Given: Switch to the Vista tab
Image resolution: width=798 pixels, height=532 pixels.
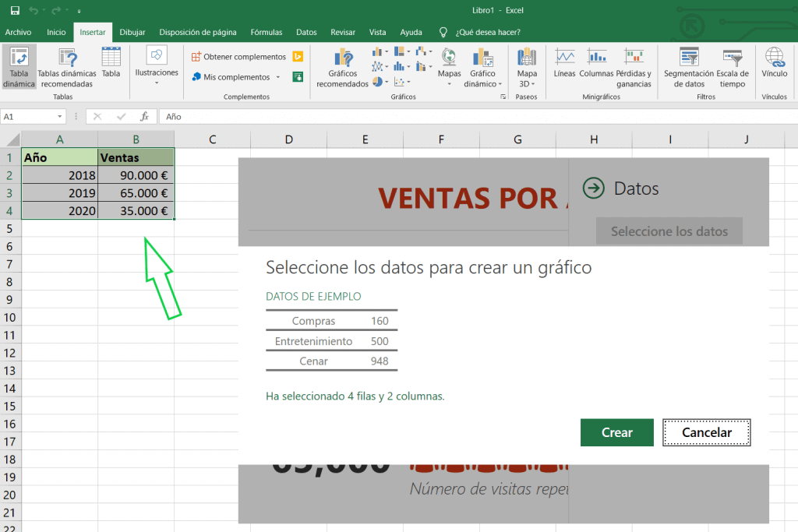Looking at the screenshot, I should click(377, 32).
